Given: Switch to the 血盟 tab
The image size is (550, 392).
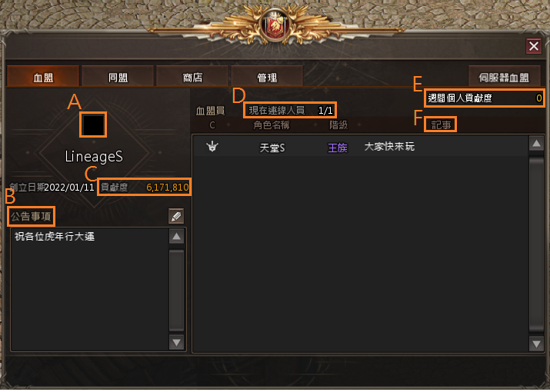Looking at the screenshot, I should 43,77.
